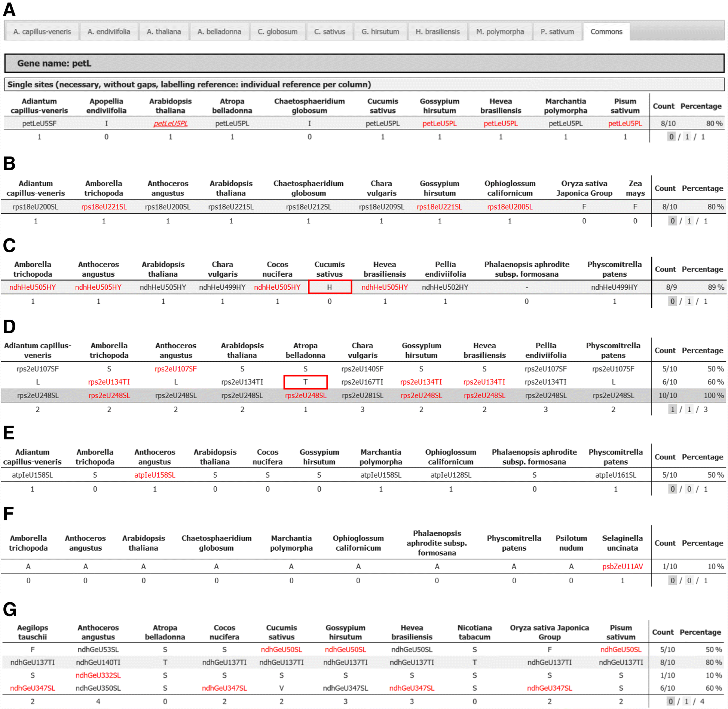Click the Psilotum nudum column header
Image resolution: width=728 pixels, height=709 pixels.
[x=571, y=543]
